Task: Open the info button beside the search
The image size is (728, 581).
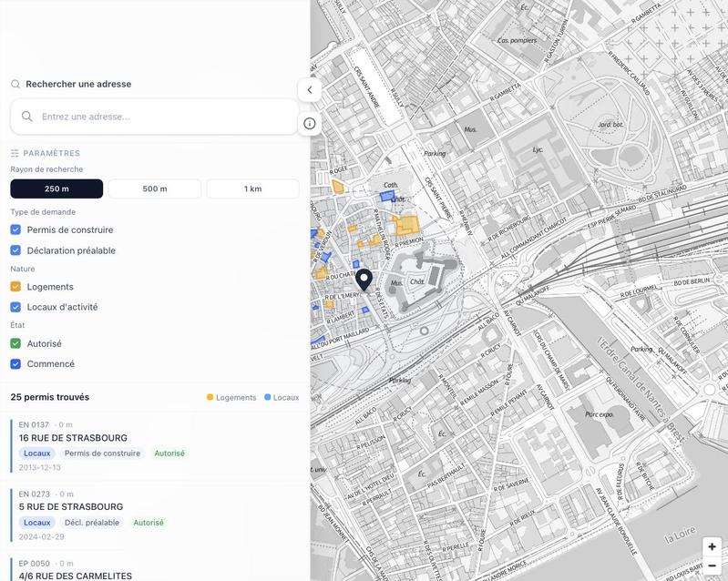Action: (x=310, y=124)
